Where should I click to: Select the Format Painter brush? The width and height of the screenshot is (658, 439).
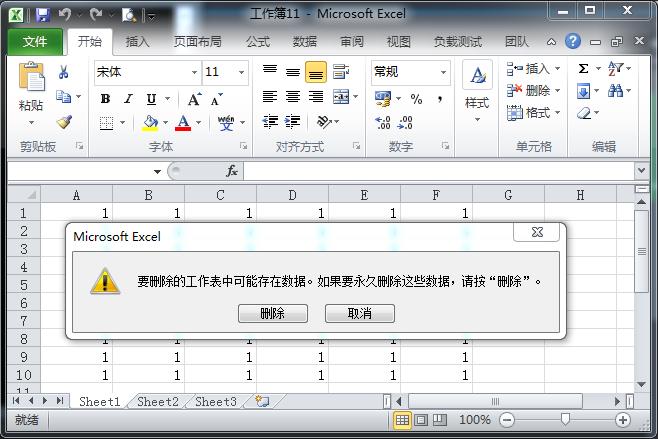(64, 121)
